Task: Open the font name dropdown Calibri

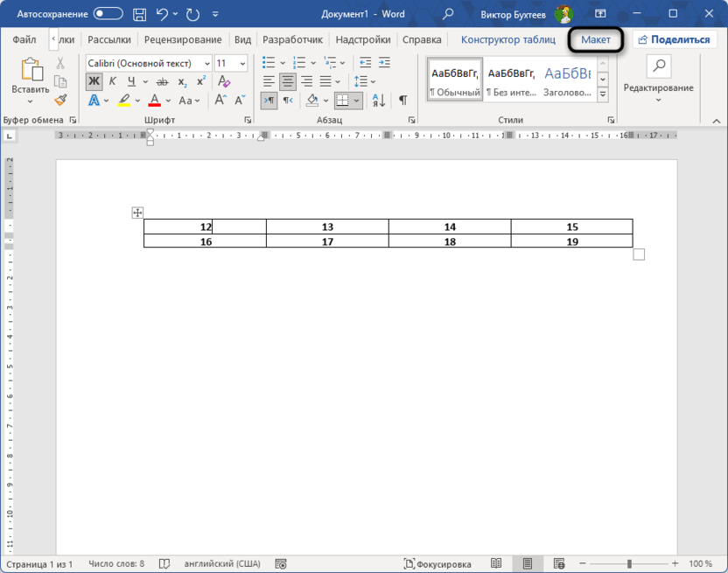Action: tap(206, 63)
